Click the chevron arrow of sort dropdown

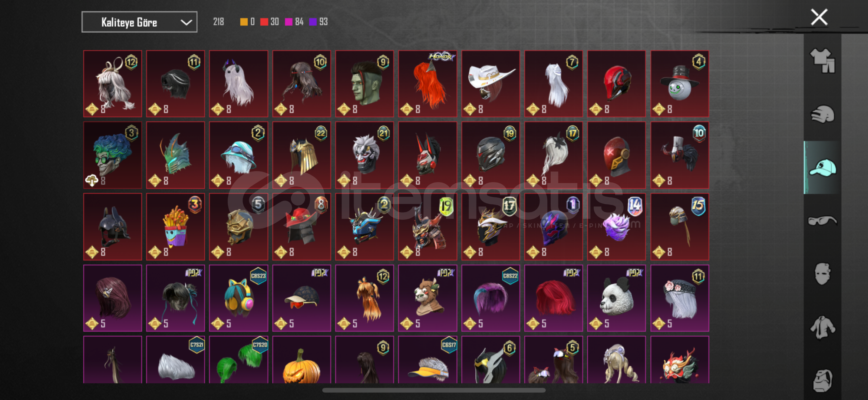(x=186, y=23)
